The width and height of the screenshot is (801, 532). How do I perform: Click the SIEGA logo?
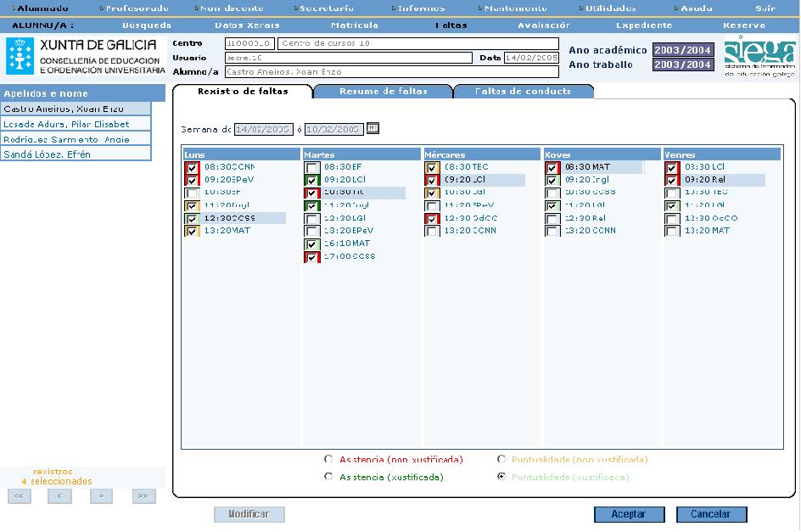(x=759, y=56)
